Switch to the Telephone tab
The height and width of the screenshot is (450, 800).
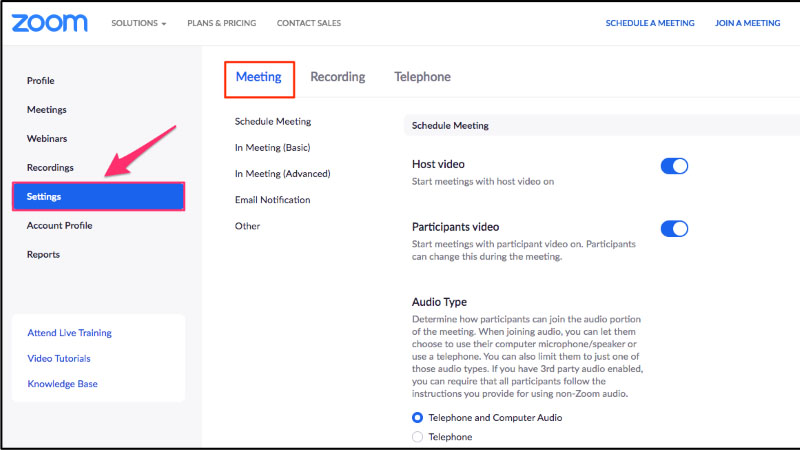pos(422,77)
